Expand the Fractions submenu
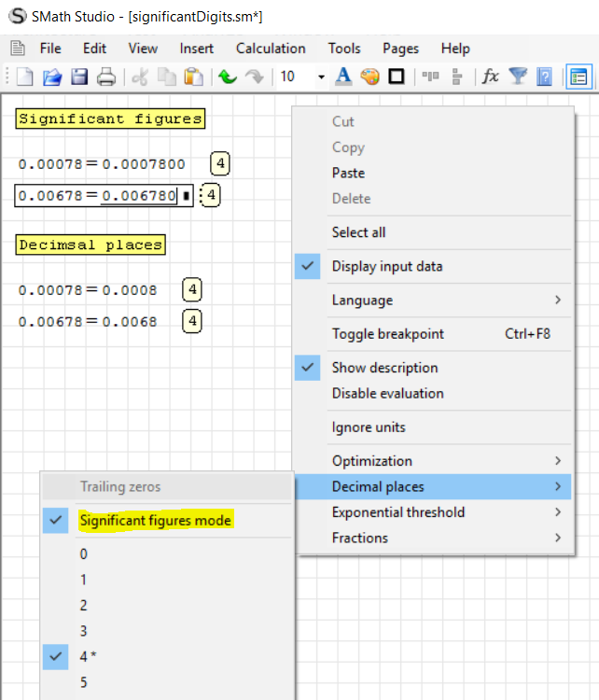This screenshot has width=599, height=700. [x=360, y=538]
